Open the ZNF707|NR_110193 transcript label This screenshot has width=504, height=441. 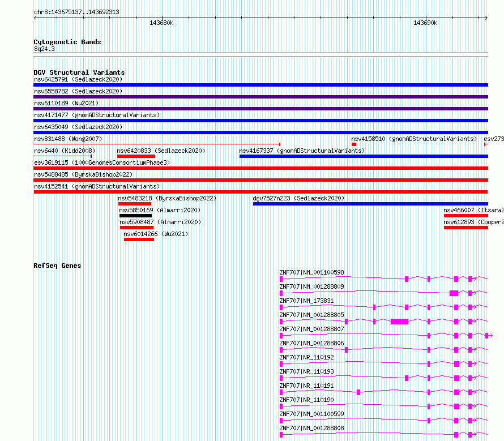306,371
